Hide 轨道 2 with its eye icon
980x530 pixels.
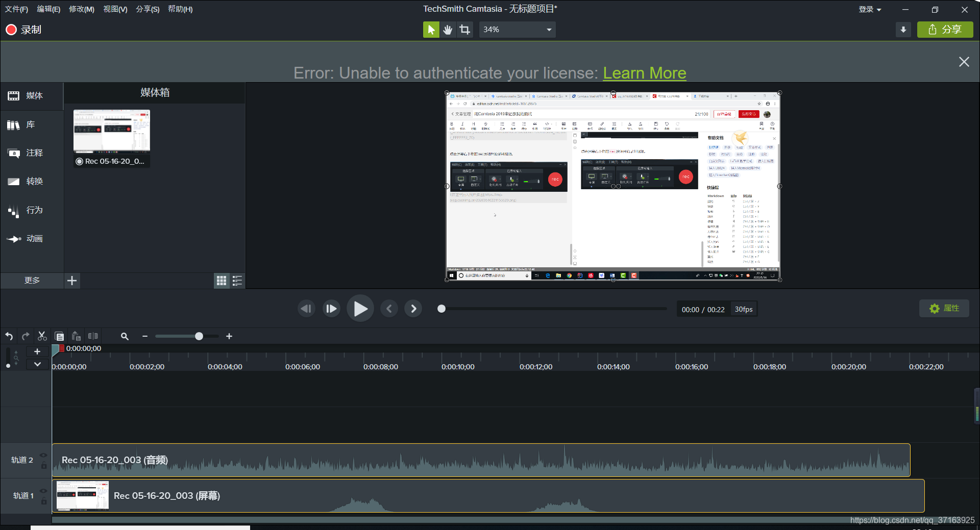[43, 455]
